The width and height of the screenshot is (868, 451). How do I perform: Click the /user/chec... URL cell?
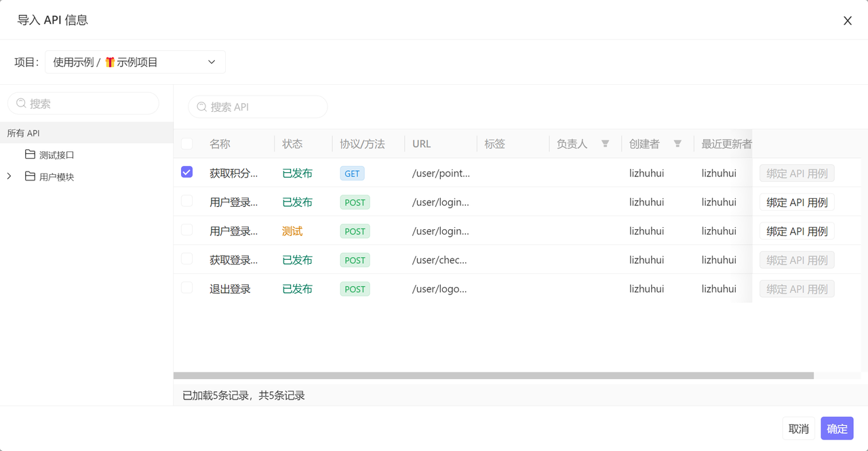[x=439, y=260]
